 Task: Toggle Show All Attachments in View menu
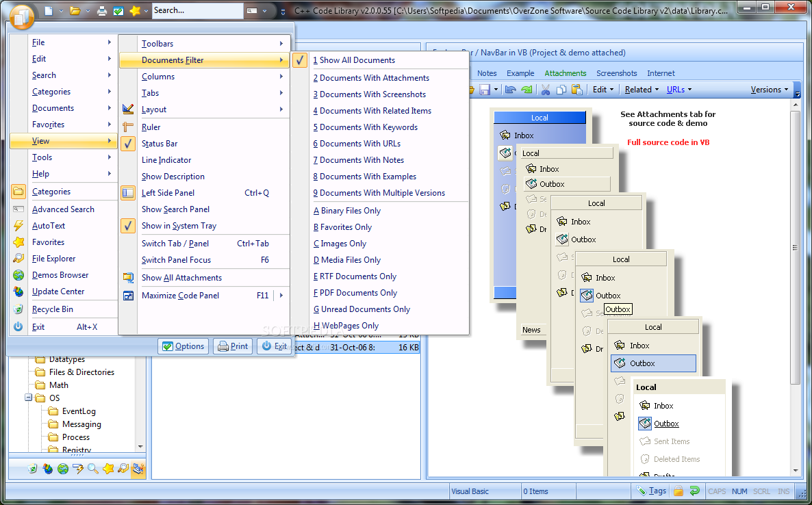coord(204,278)
